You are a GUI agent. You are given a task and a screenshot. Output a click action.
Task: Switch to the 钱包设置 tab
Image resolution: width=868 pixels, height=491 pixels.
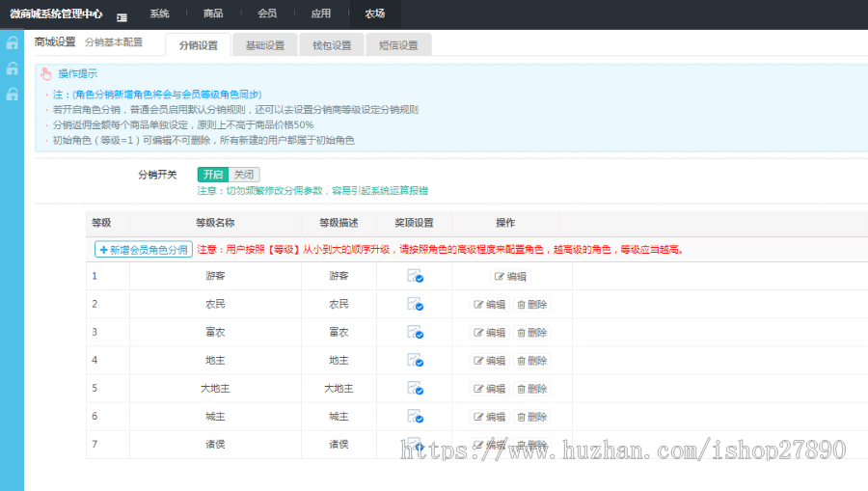tap(332, 44)
